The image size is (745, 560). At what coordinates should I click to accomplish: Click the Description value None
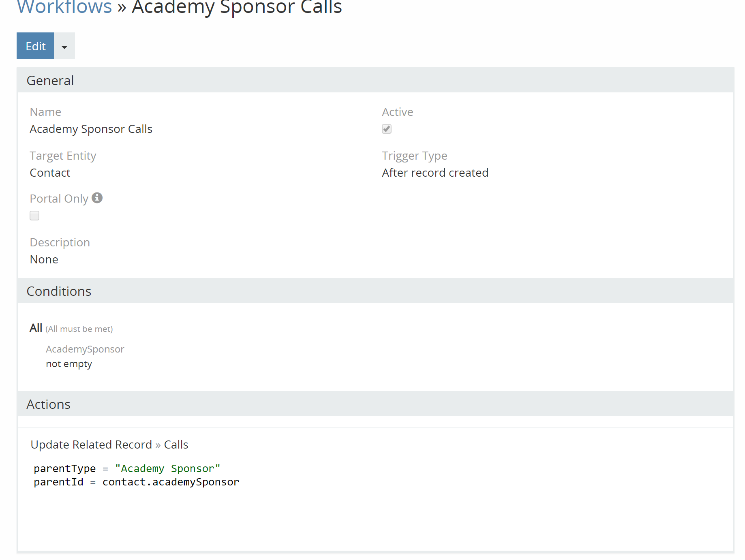44,259
